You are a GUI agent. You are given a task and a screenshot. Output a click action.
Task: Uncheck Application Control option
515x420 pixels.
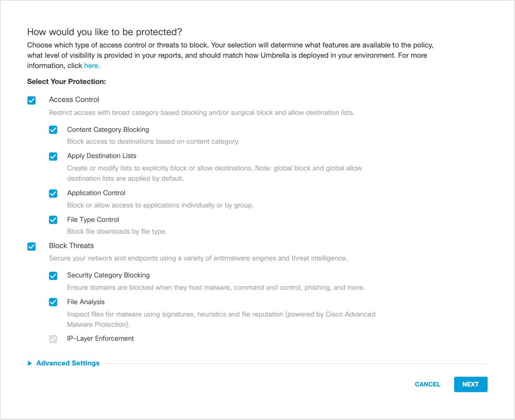(x=53, y=194)
